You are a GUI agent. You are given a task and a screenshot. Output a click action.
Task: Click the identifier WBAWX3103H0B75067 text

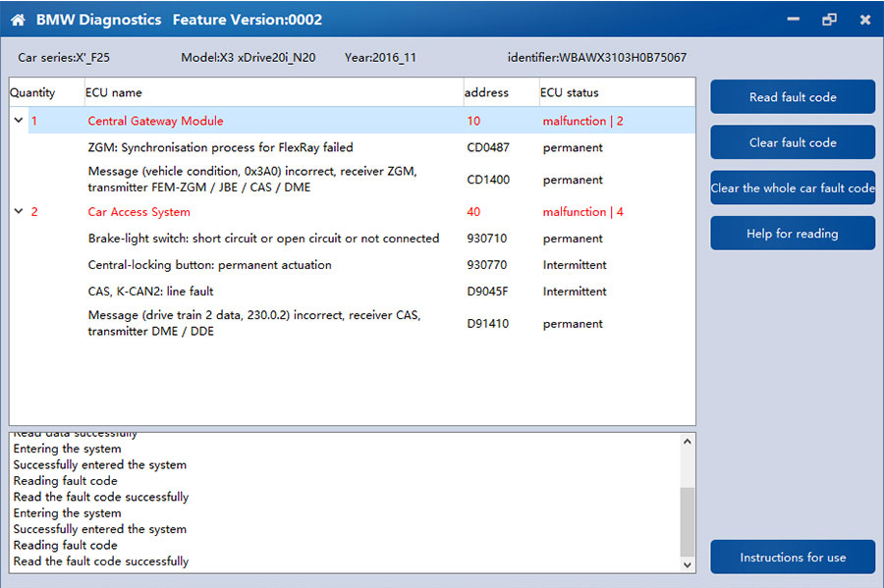[597, 58]
